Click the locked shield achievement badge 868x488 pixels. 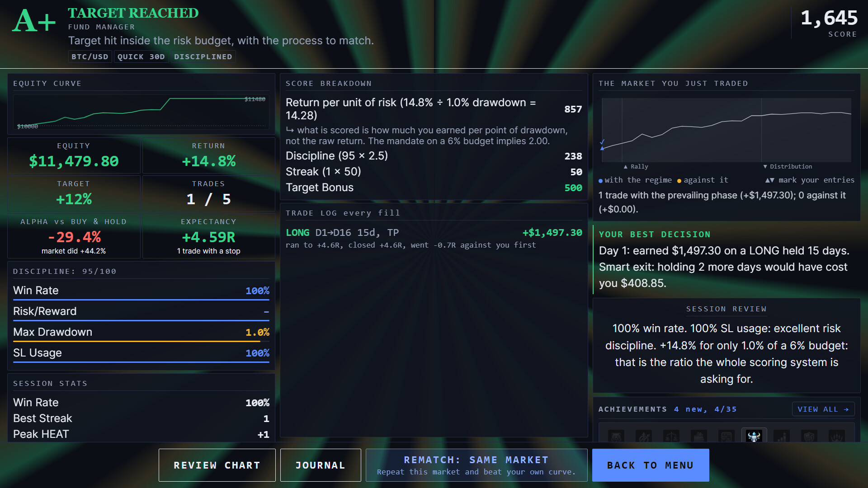(809, 436)
